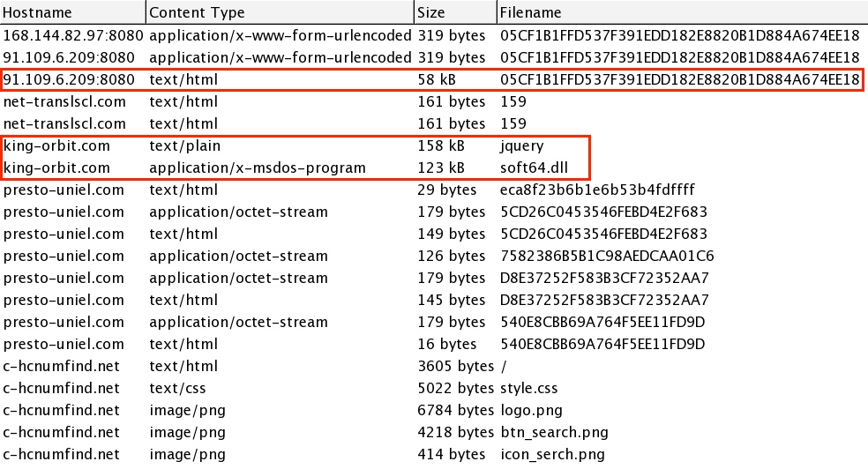Select the jquery file row
Viewport: 868px width, 469px height.
coord(519,145)
